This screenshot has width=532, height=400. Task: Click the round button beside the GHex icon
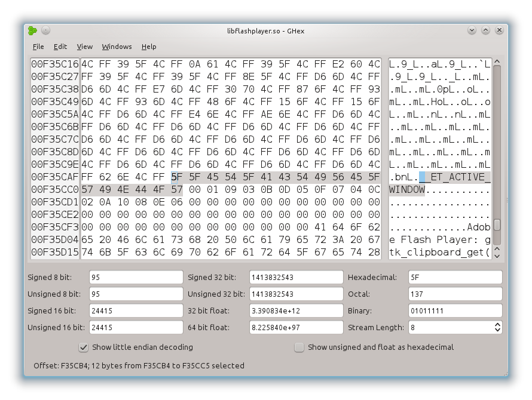point(46,30)
